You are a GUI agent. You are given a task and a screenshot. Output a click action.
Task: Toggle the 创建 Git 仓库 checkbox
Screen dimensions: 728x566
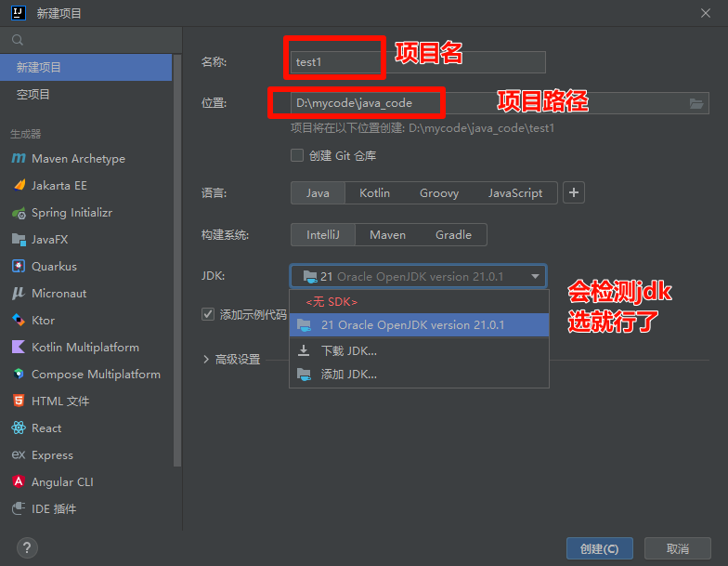coord(297,155)
